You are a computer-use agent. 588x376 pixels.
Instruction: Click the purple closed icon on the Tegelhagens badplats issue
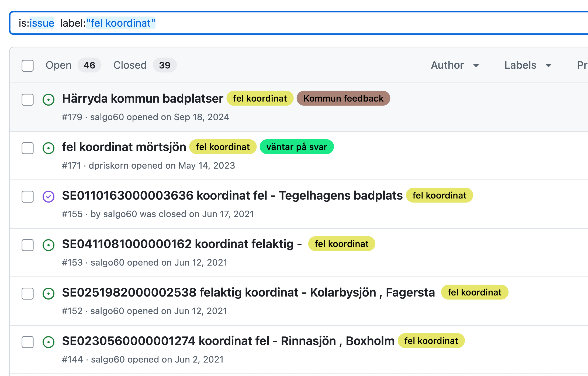click(49, 197)
